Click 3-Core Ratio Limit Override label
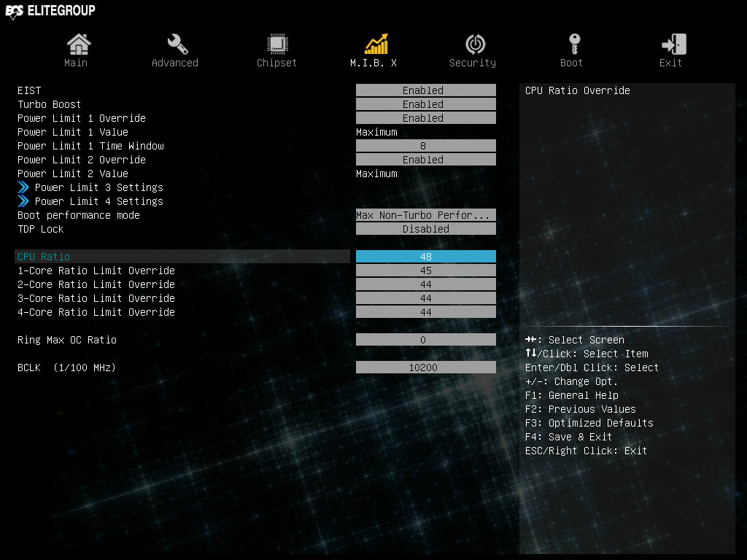 (96, 298)
